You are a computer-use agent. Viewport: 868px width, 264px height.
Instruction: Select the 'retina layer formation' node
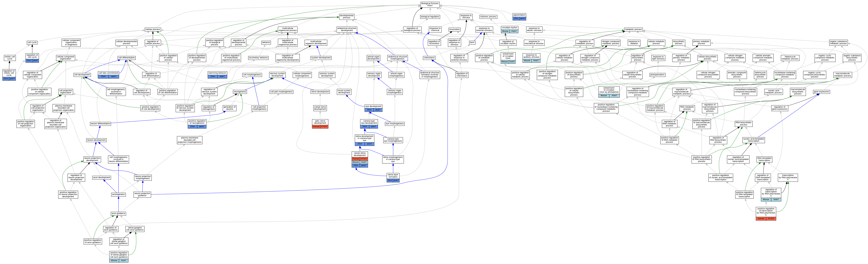click(x=393, y=175)
